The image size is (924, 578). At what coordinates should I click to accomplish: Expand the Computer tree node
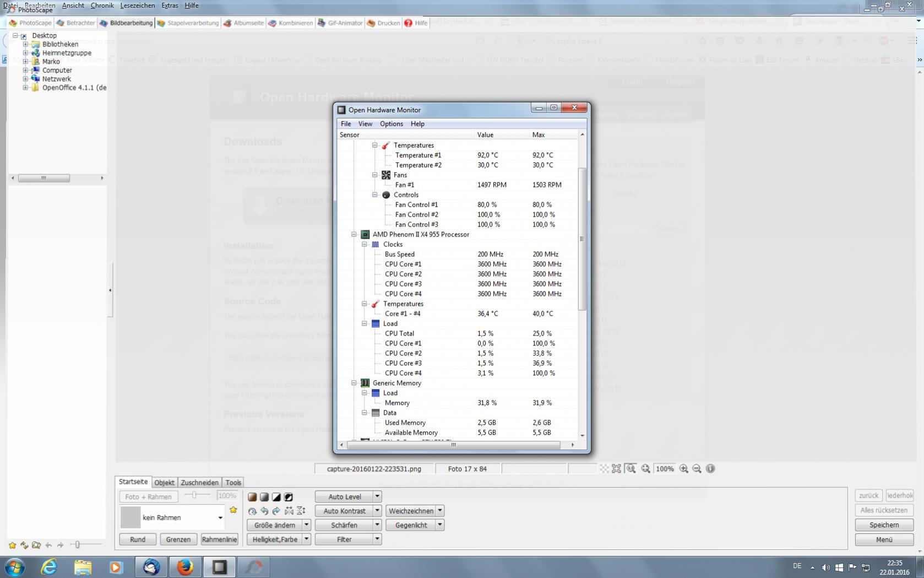click(x=25, y=70)
